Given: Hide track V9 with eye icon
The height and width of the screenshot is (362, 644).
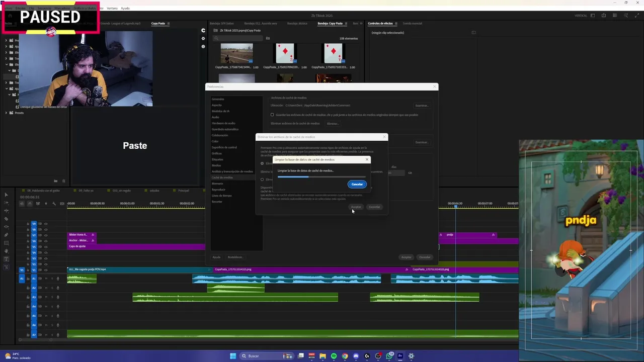Looking at the screenshot, I should [46, 224].
